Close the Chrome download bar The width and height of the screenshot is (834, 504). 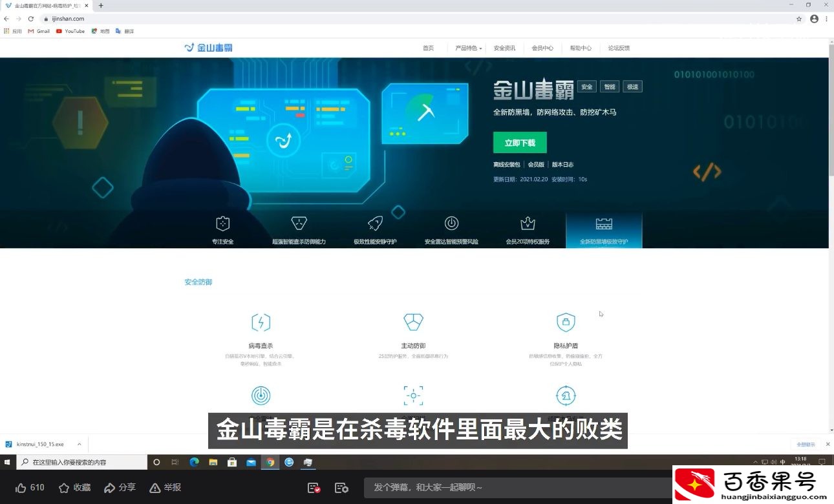(x=828, y=445)
